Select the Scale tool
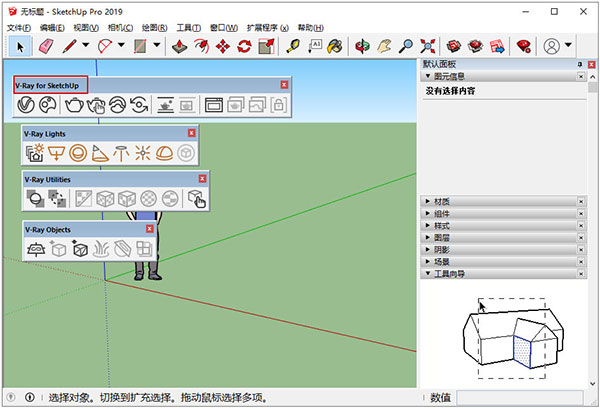 (x=266, y=46)
